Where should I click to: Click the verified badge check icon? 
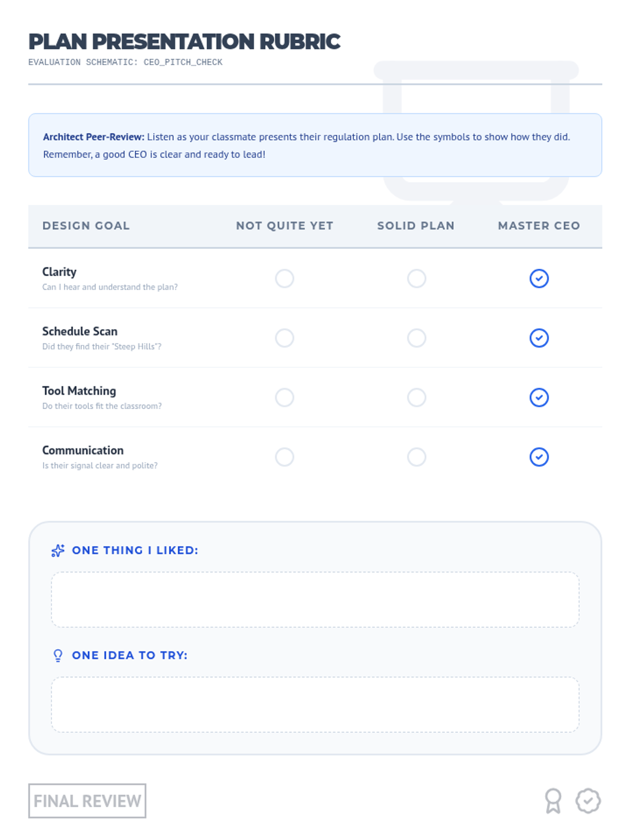588,801
